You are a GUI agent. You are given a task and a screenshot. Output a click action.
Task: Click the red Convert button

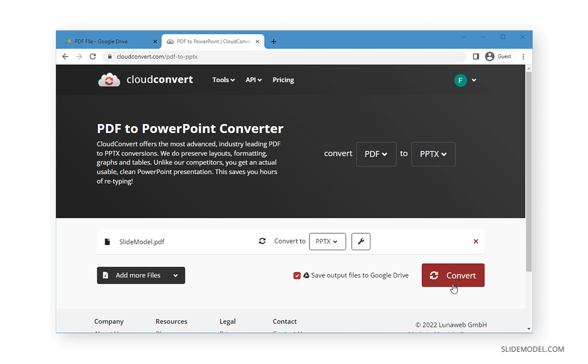tap(453, 275)
